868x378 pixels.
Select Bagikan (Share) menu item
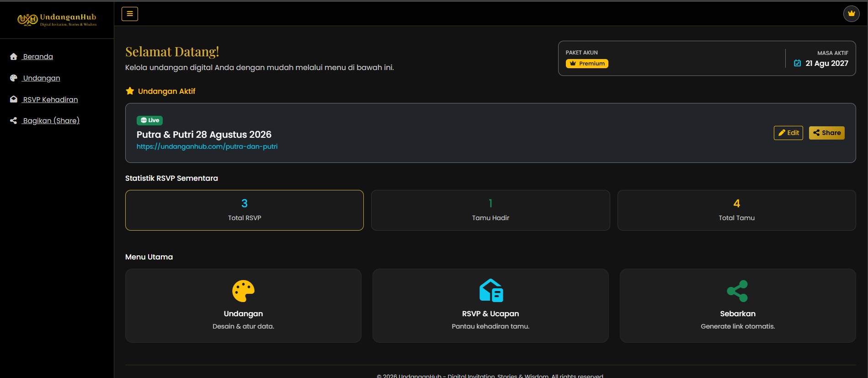51,121
